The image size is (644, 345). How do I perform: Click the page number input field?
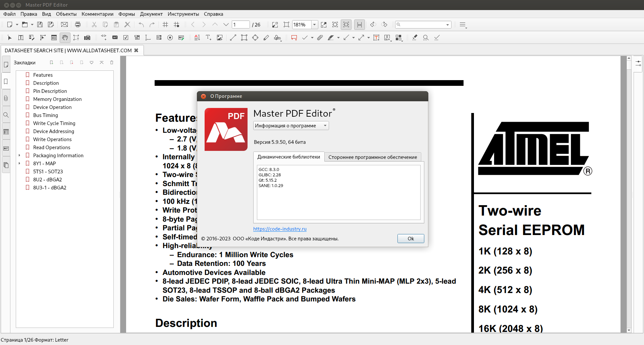[x=240, y=24]
